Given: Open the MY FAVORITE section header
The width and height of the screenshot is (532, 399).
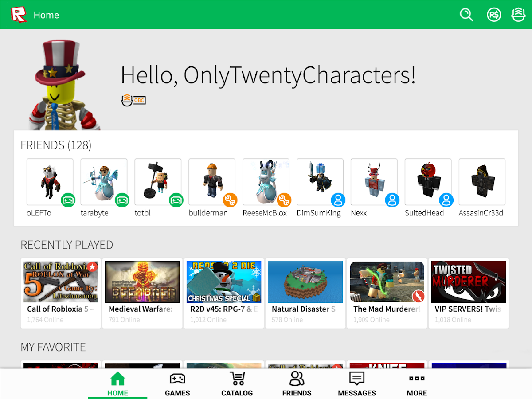Looking at the screenshot, I should (53, 347).
